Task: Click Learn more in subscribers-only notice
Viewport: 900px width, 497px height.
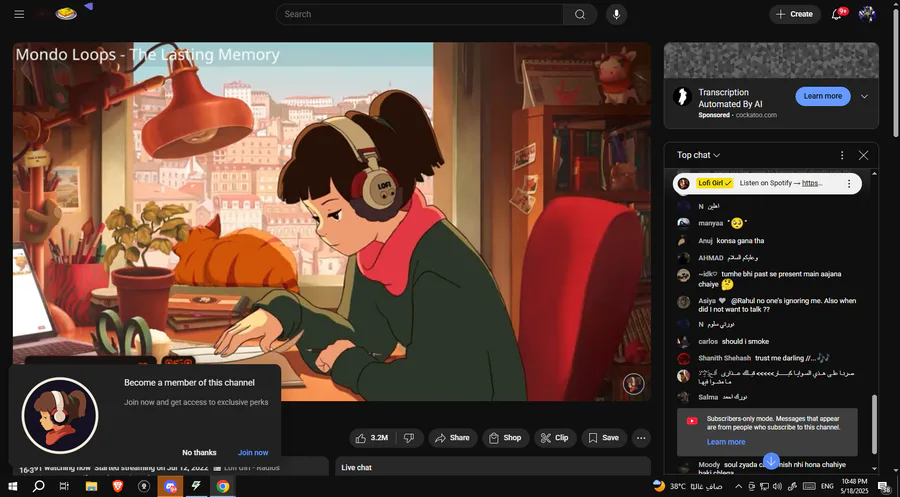Action: pyautogui.click(x=726, y=442)
